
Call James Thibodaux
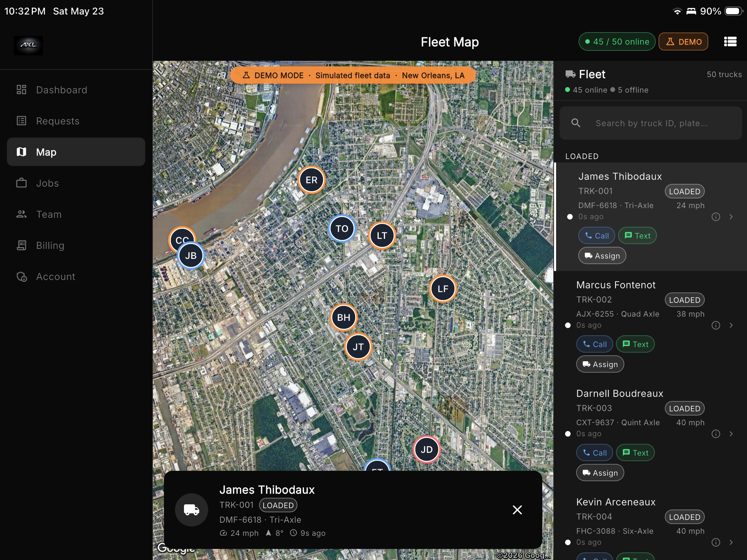tap(597, 236)
